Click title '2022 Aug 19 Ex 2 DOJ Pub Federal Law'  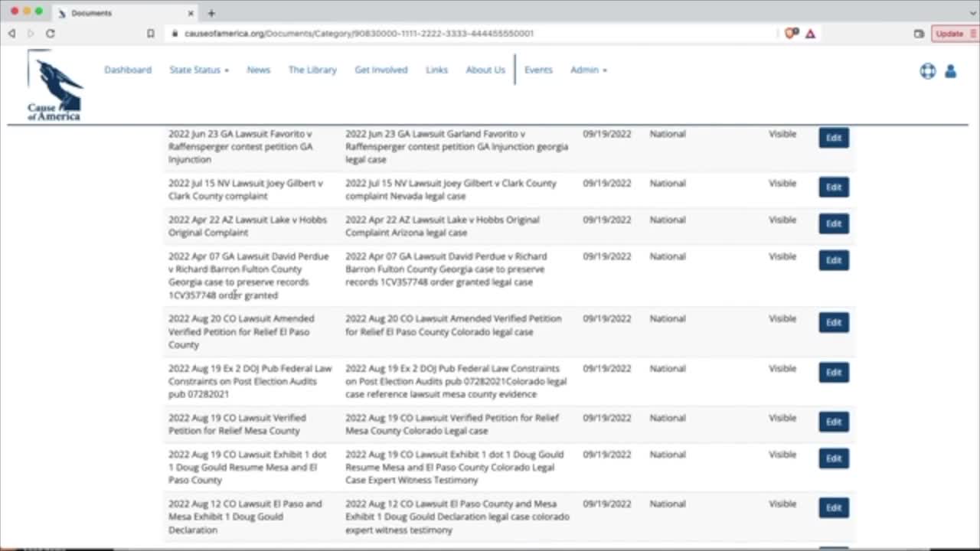click(x=250, y=381)
